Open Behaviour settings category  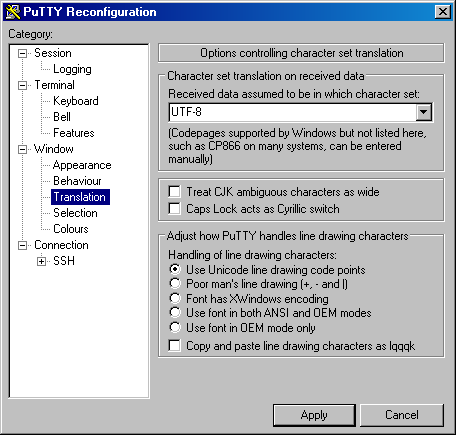77,181
